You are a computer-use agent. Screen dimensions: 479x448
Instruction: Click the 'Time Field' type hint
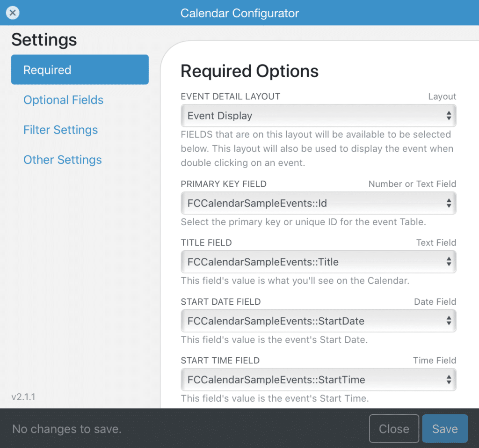[435, 360]
